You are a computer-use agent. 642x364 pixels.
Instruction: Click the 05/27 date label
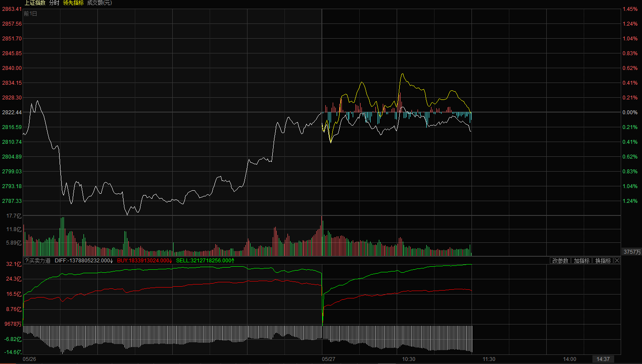pos(328,359)
